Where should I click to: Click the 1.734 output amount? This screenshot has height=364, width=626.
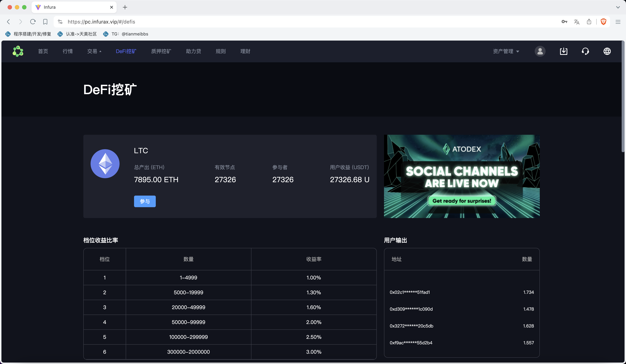pos(528,292)
